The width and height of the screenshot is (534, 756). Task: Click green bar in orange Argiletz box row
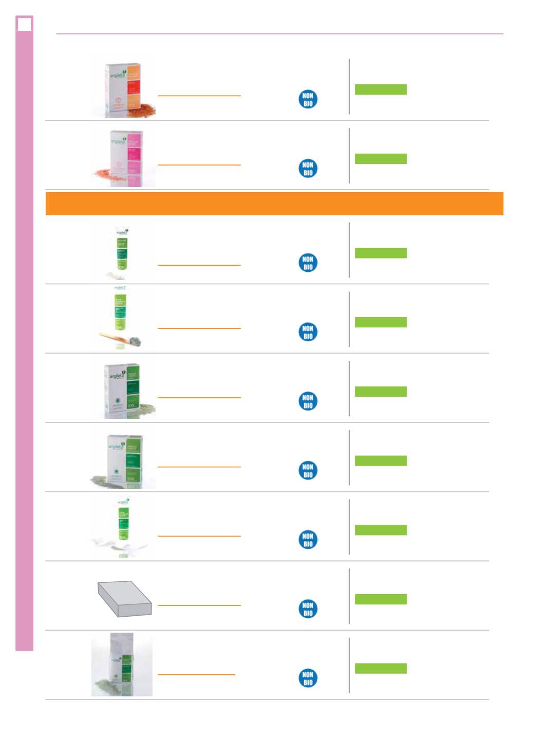(x=380, y=89)
